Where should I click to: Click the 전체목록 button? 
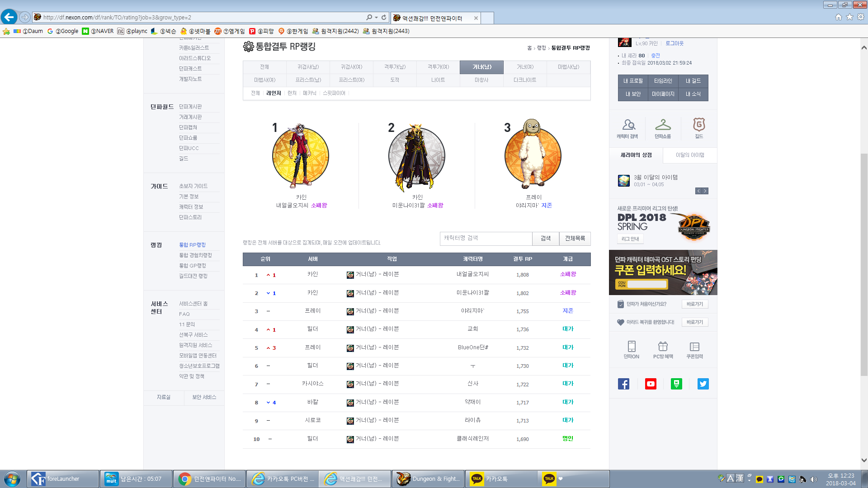pos(575,239)
